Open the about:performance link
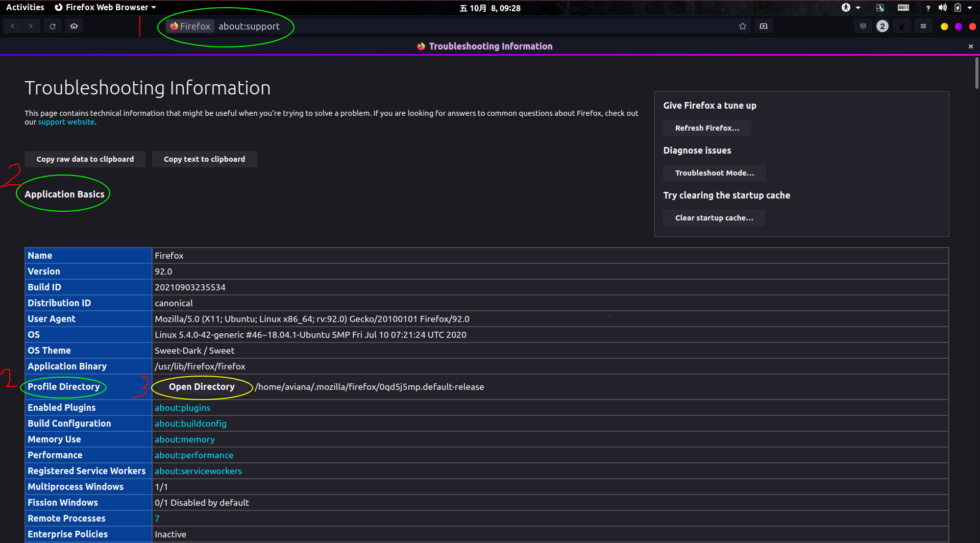Viewport: 980px width, 543px height. click(x=194, y=455)
